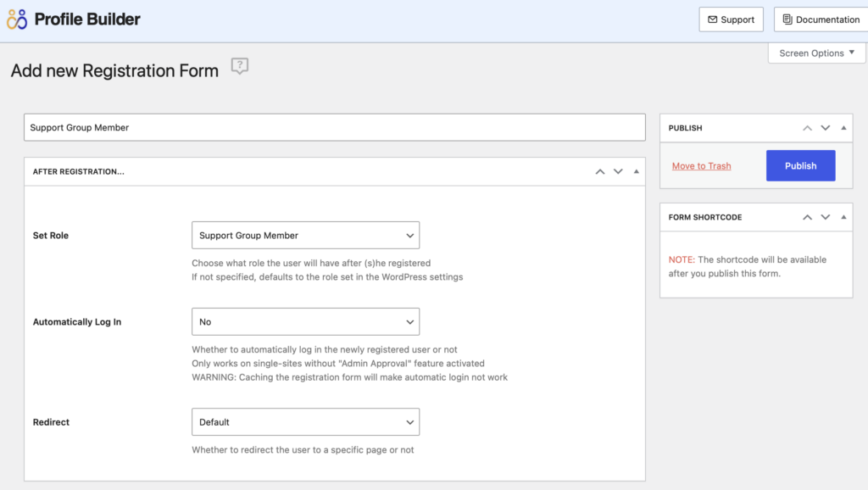Click 'Whether to redirect the user' description

click(x=303, y=449)
